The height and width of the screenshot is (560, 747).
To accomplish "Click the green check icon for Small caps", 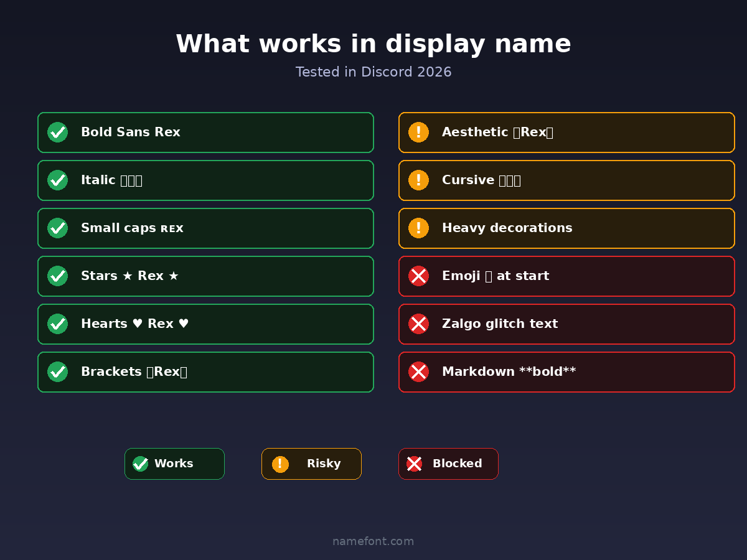I will 57,228.
